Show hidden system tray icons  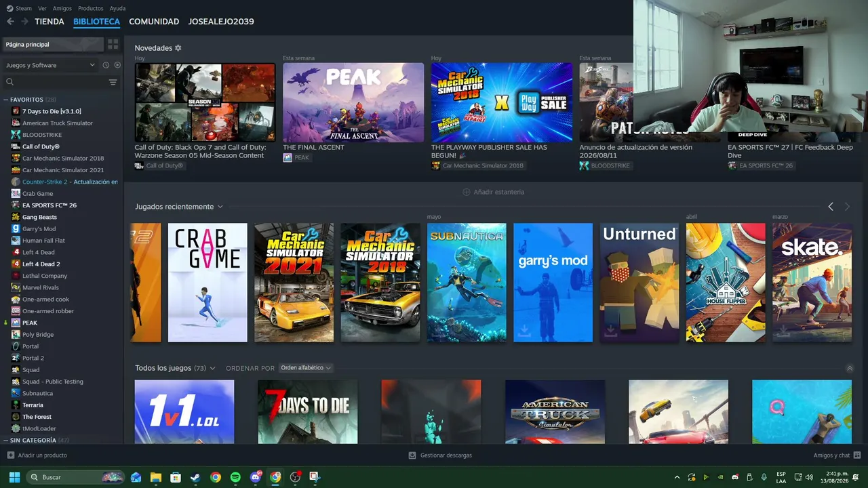click(677, 477)
